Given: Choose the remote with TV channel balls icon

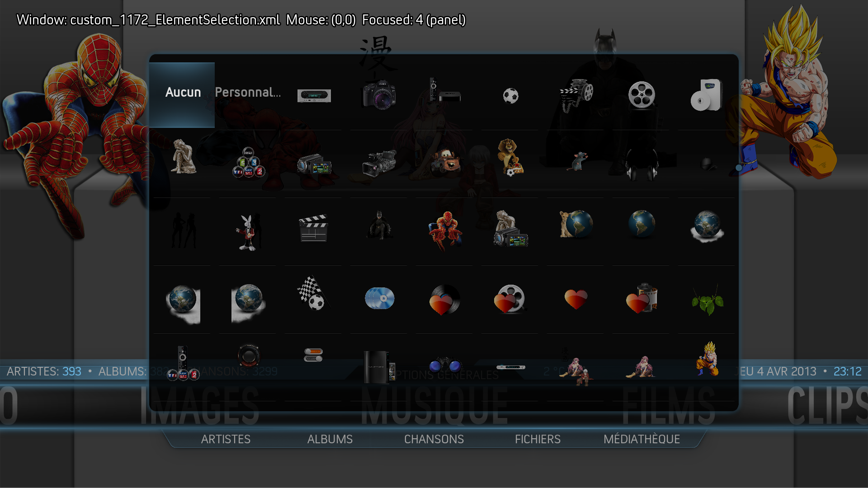Looking at the screenshot, I should 183,363.
